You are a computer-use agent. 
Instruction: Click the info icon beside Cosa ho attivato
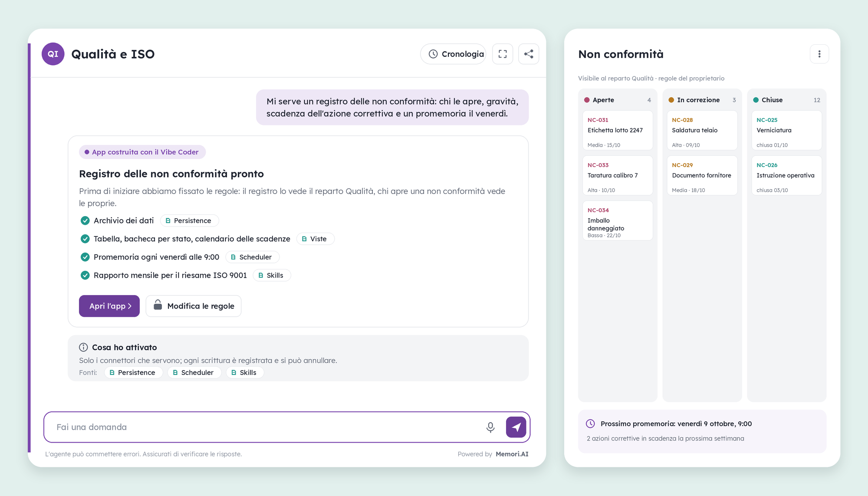(83, 347)
